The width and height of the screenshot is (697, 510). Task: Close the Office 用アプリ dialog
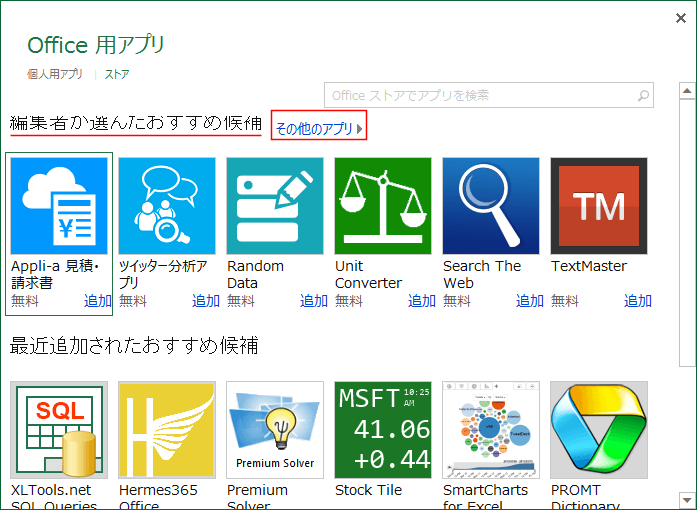click(x=681, y=18)
